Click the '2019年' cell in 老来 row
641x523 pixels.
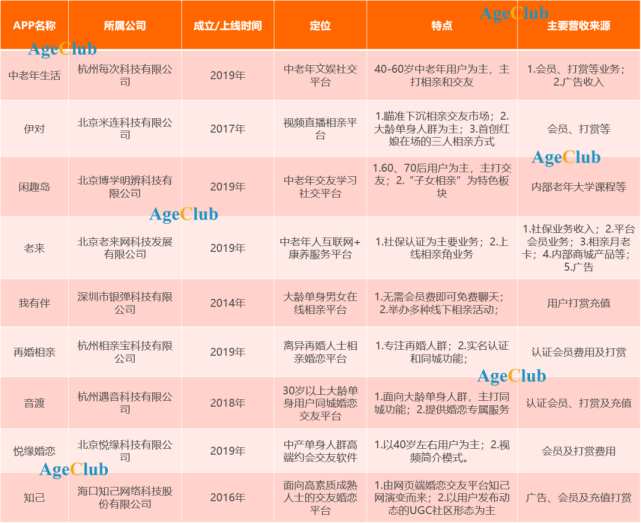tap(228, 248)
